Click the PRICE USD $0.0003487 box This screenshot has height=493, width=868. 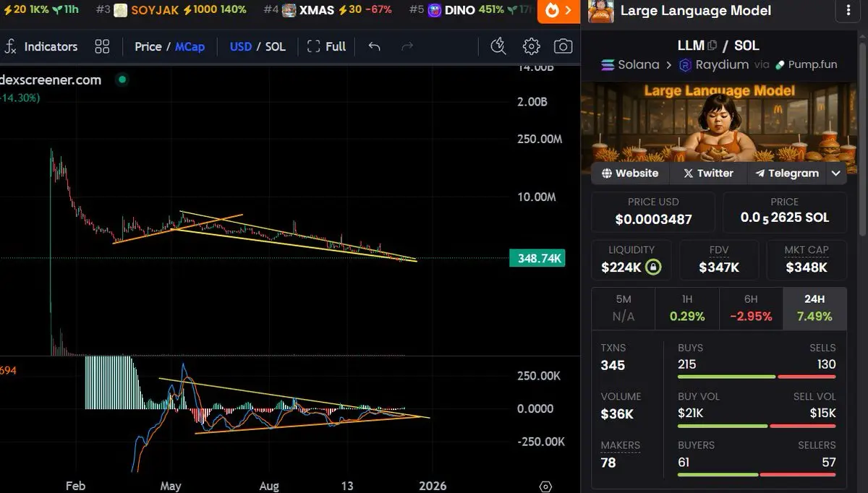coord(653,212)
